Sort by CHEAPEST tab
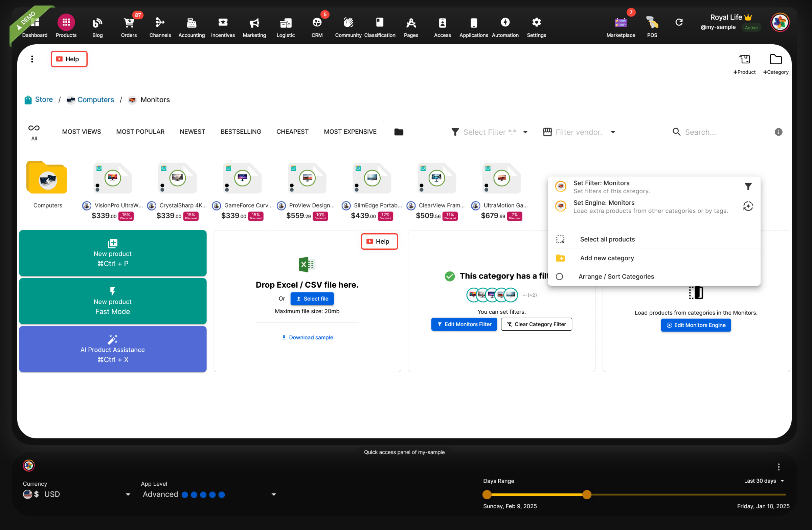This screenshot has width=812, height=530. click(x=292, y=132)
